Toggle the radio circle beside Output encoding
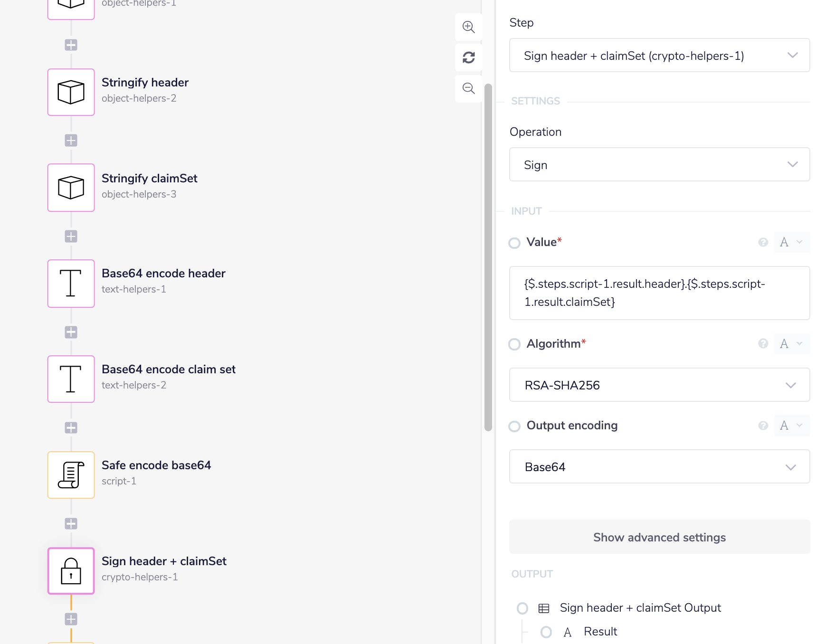The width and height of the screenshot is (816, 644). pyautogui.click(x=514, y=426)
